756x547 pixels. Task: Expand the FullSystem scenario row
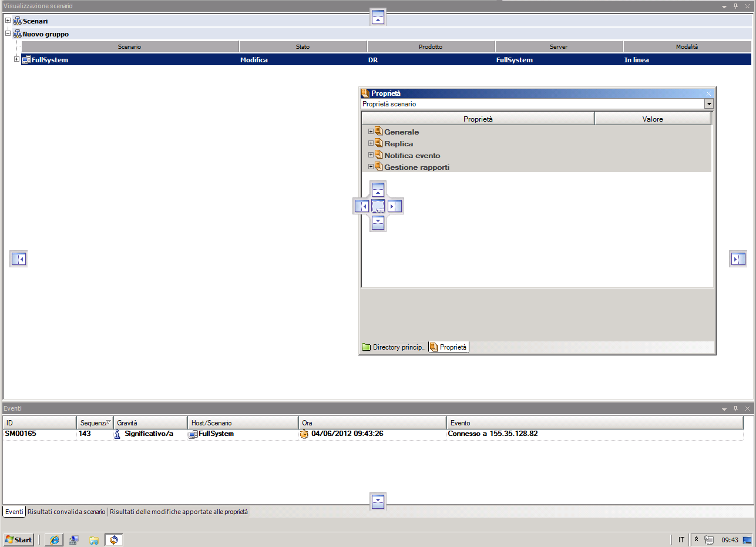[17, 59]
